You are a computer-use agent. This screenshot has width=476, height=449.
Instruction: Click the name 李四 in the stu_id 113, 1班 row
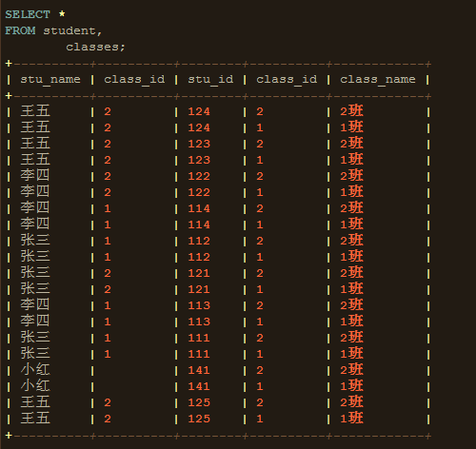35,322
